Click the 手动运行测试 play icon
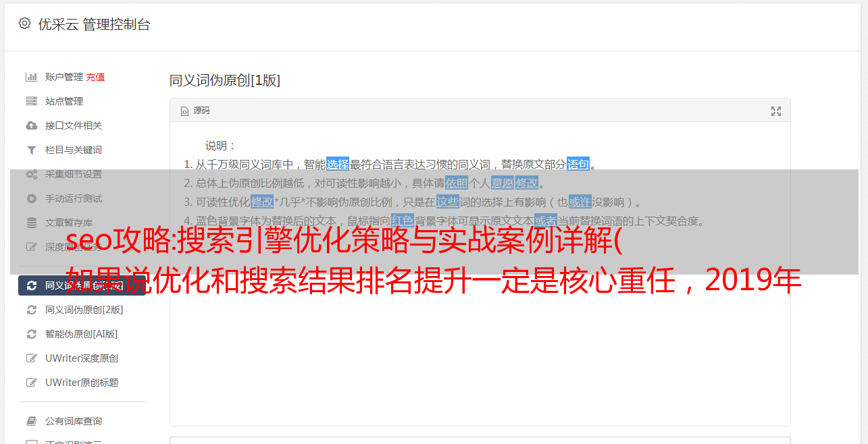Screen dimensions: 868x444 pos(31,198)
